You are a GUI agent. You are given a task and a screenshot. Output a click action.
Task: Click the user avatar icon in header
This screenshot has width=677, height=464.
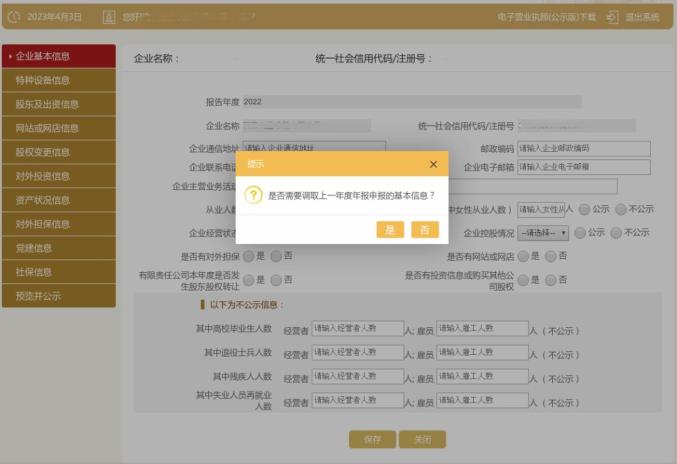click(111, 17)
